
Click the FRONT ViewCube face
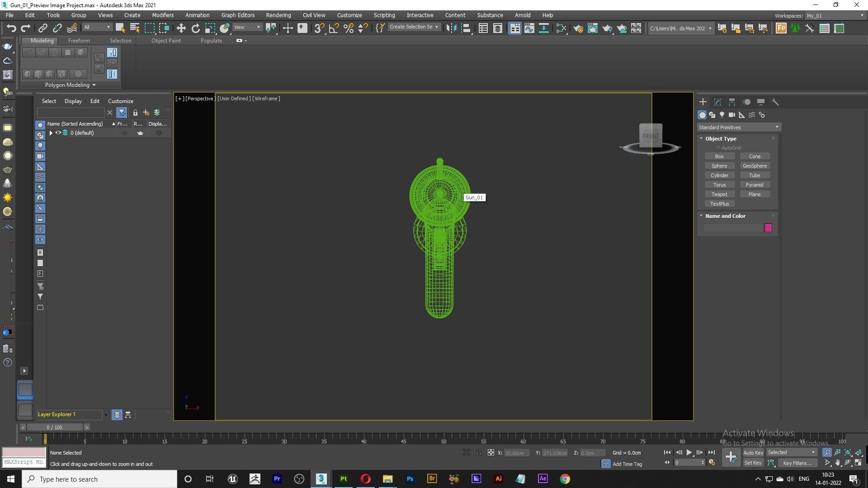[x=651, y=136]
